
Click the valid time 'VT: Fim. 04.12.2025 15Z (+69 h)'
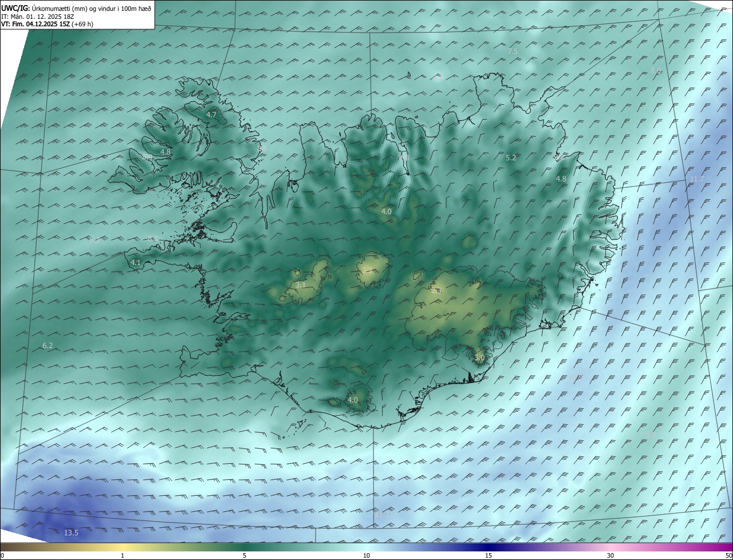(47, 24)
